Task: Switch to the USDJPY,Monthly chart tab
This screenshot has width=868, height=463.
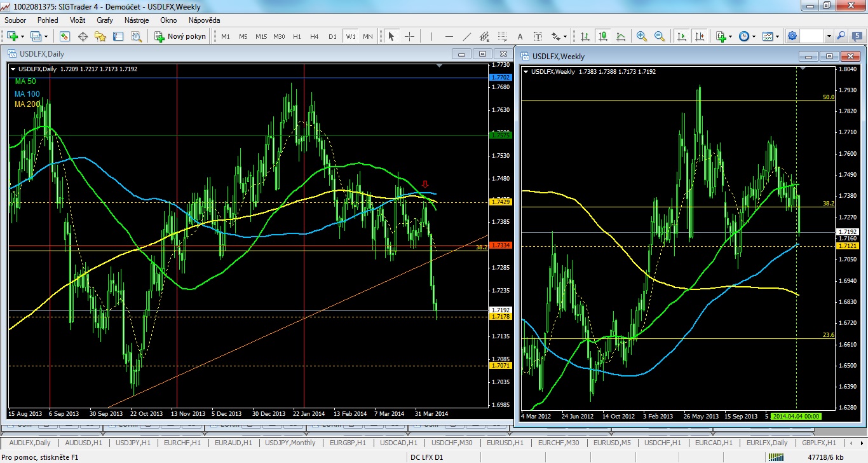Action: click(x=290, y=443)
